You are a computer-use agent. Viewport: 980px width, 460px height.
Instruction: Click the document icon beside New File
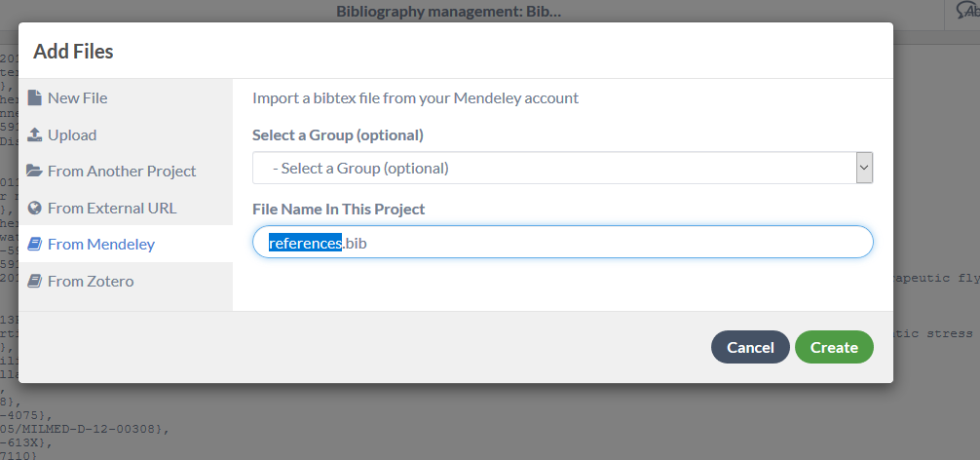35,97
